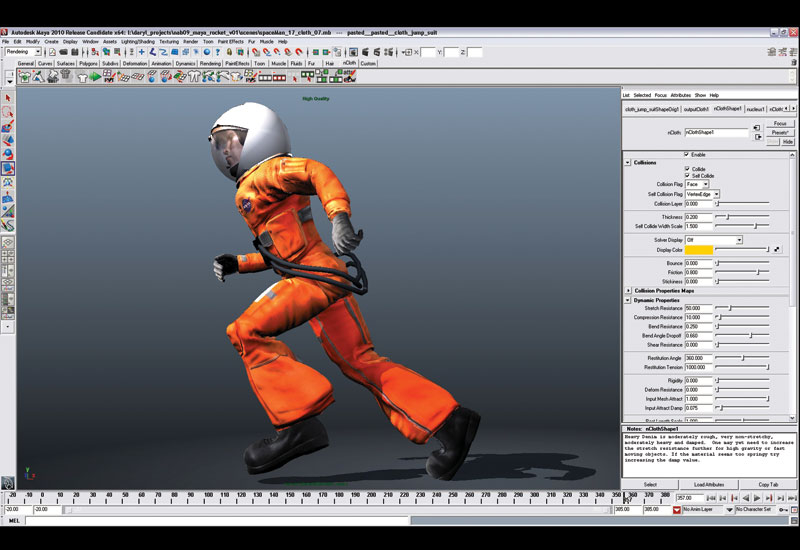Image resolution: width=800 pixels, height=550 pixels.
Task: Click the auto keyframe key icon
Action: (x=783, y=510)
